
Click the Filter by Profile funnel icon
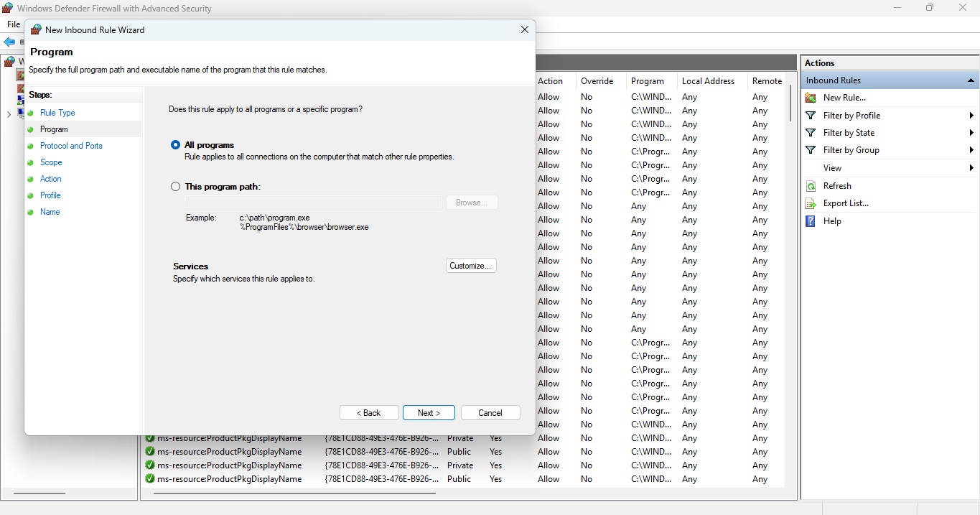(x=811, y=115)
